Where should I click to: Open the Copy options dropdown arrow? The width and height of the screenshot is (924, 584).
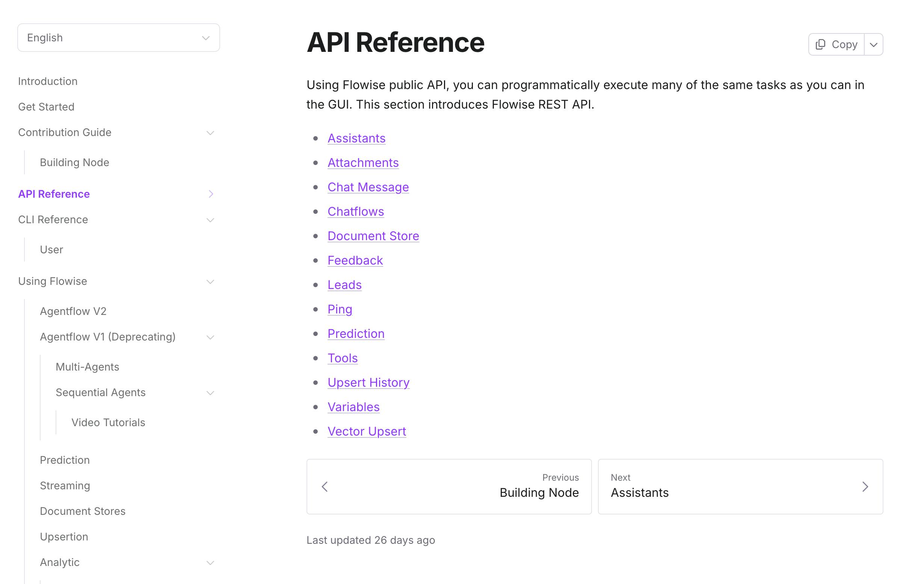874,45
